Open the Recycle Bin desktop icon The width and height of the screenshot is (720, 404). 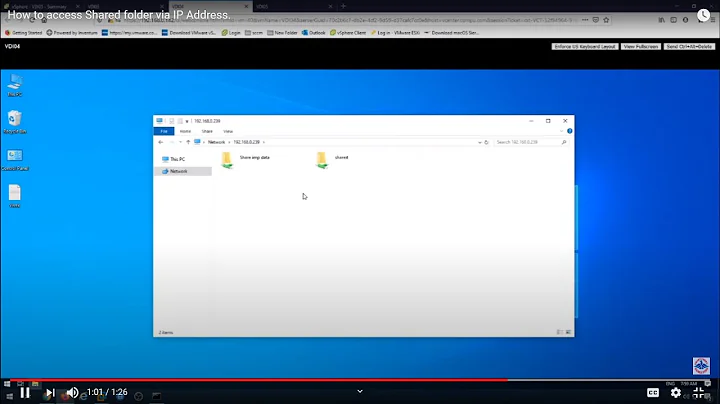15,121
